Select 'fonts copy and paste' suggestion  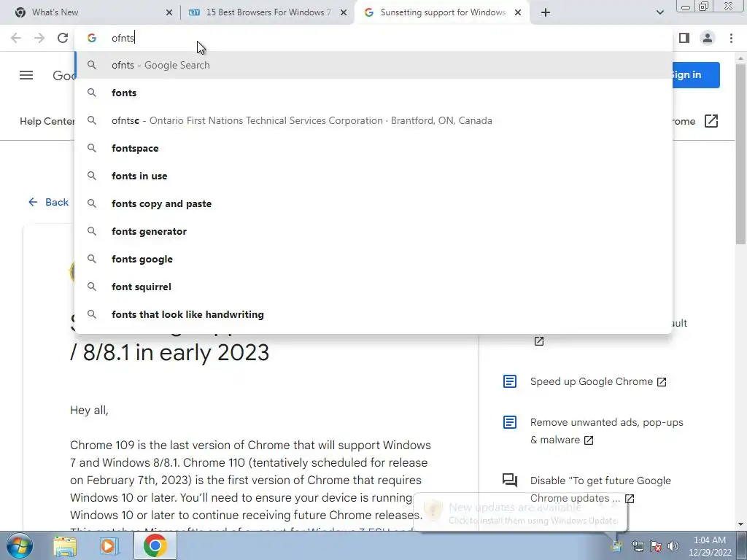click(373, 204)
